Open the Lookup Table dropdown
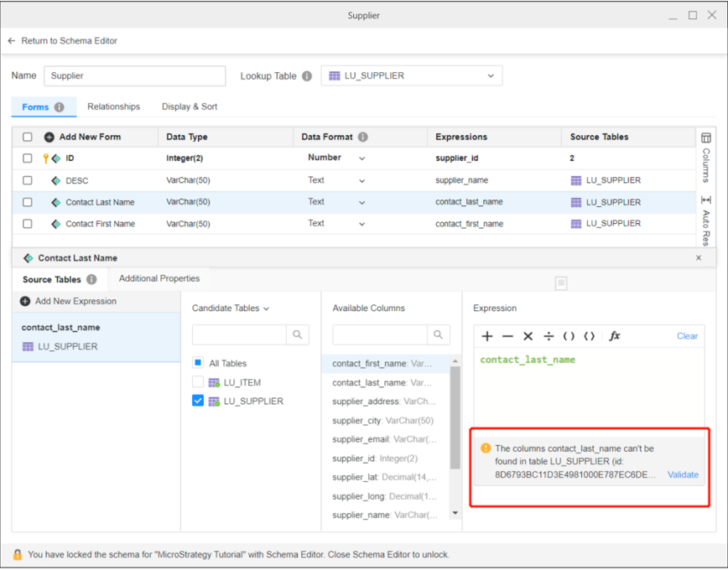This screenshot has height=570, width=728. coord(492,75)
